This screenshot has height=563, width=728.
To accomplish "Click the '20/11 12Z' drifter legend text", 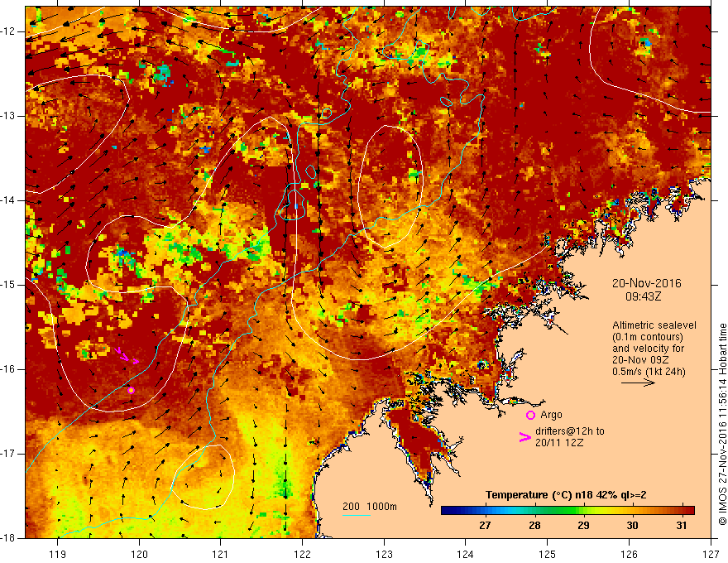I will click(559, 443).
